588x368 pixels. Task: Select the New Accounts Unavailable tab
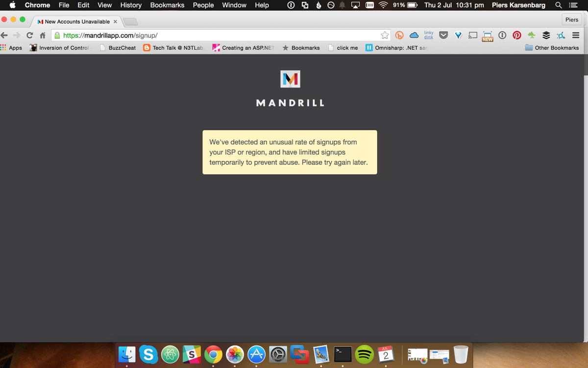[77, 22]
